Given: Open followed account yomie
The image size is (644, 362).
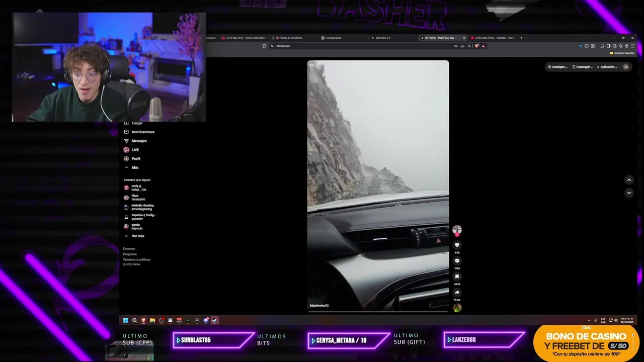Looking at the screenshot, I should click(133, 226).
